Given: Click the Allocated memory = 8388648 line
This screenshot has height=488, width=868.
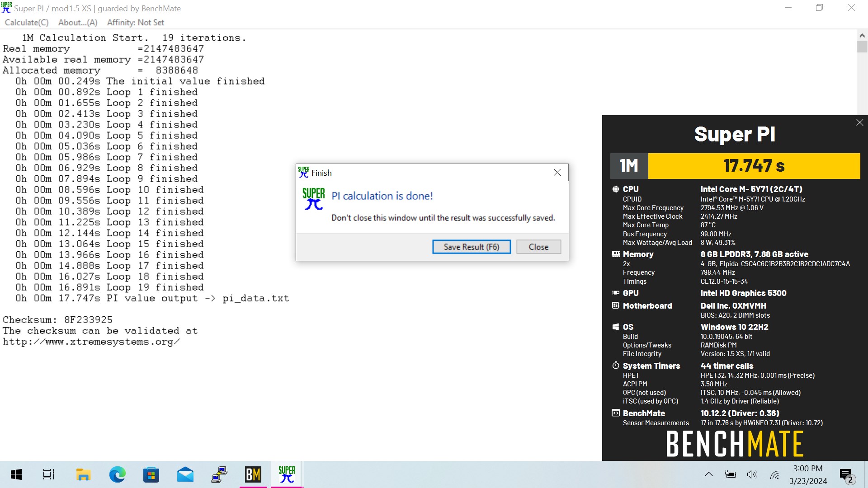Looking at the screenshot, I should 100,70.
